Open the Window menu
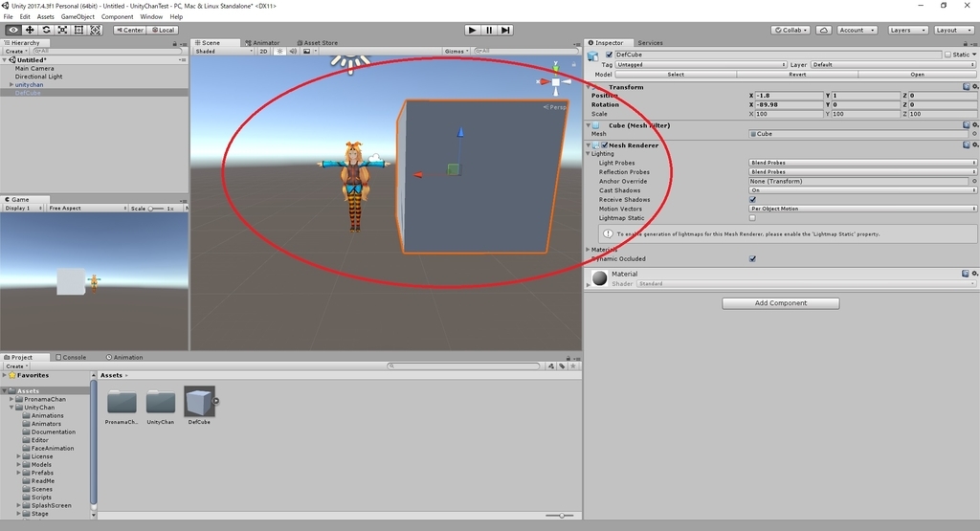Image resolution: width=980 pixels, height=531 pixels. (151, 17)
